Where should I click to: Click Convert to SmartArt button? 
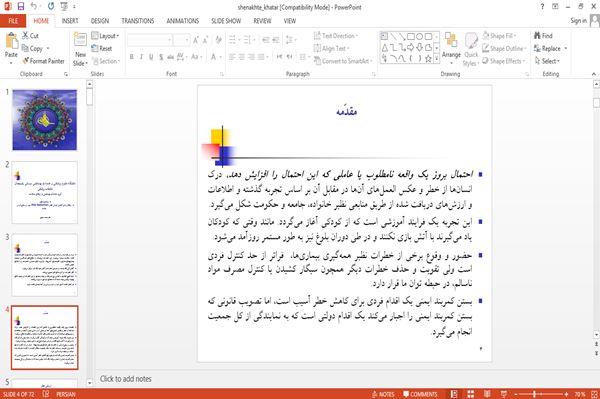[342, 61]
